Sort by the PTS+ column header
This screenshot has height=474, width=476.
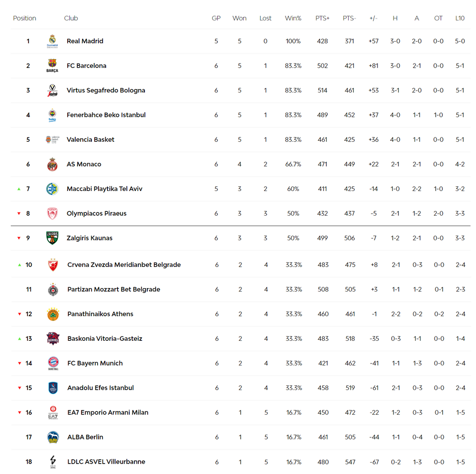(323, 18)
